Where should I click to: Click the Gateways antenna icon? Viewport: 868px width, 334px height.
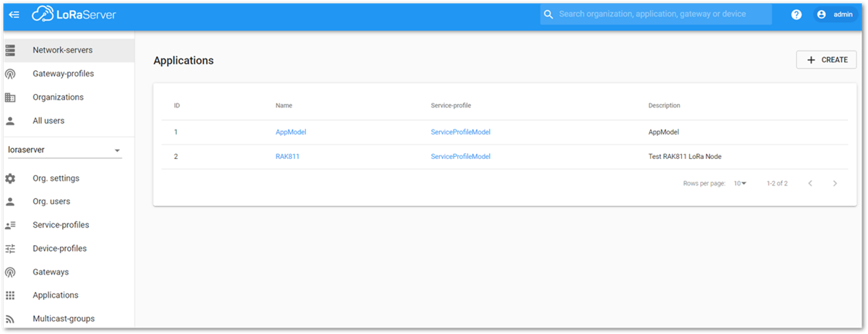click(10, 272)
